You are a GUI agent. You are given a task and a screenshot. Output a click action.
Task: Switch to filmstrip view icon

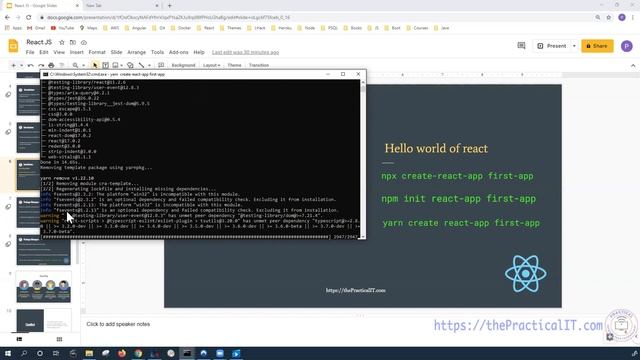(19, 339)
